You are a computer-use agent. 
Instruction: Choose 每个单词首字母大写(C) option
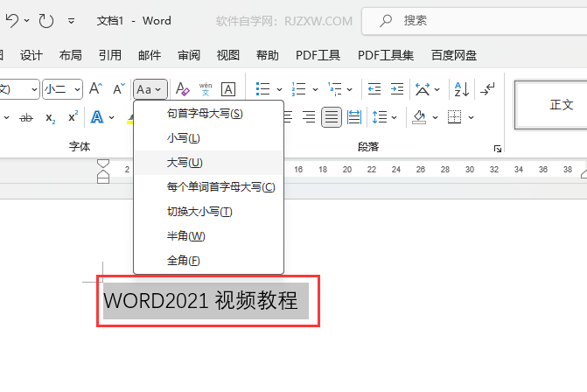208,187
